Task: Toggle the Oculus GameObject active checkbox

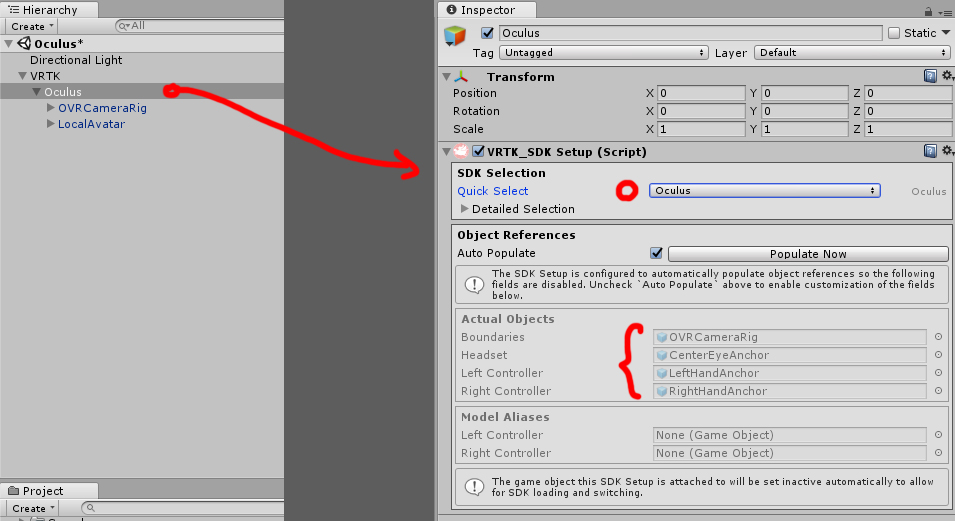Action: pos(487,33)
